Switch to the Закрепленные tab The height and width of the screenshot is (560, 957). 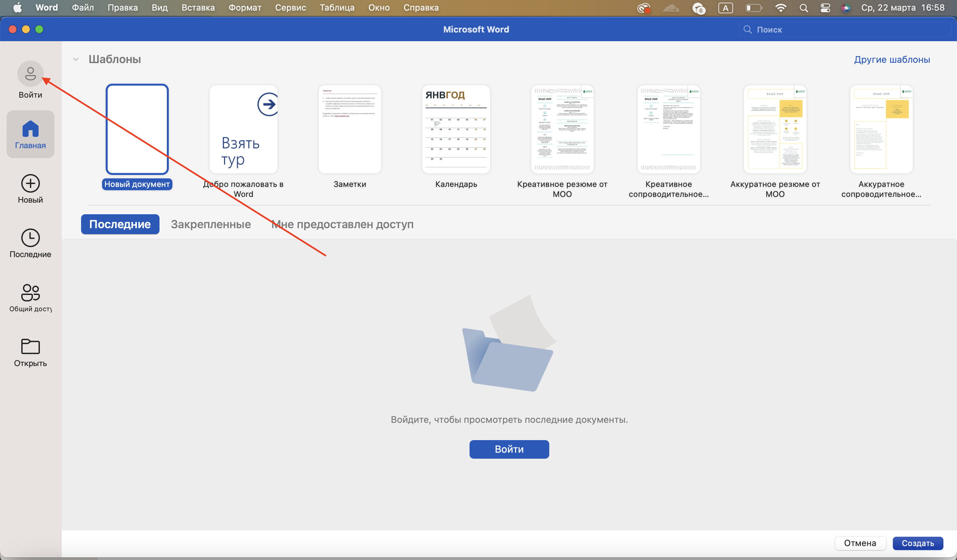tap(211, 225)
